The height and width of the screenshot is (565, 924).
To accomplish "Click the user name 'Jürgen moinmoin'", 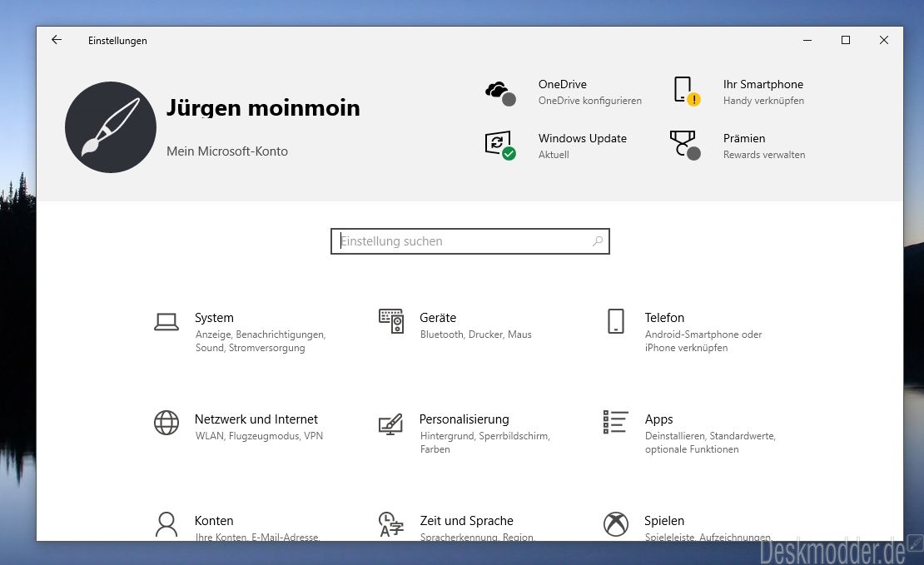I will coord(263,108).
